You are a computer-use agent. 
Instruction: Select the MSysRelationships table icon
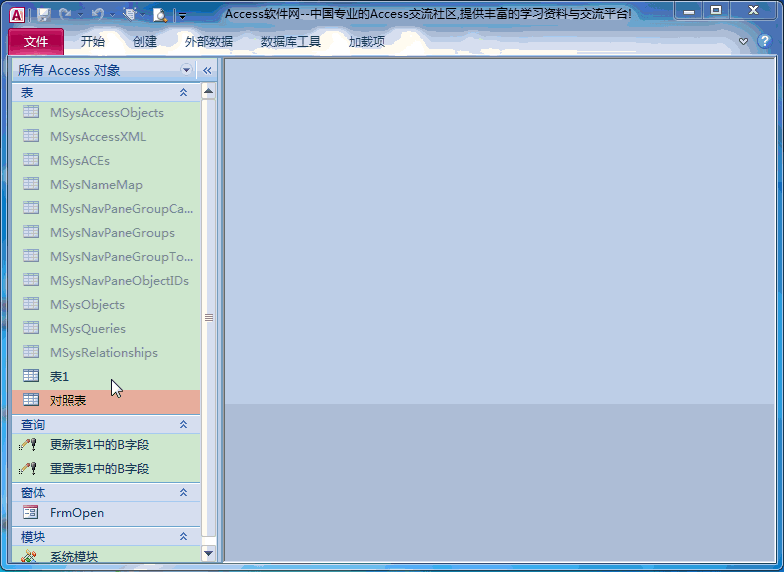(x=31, y=352)
